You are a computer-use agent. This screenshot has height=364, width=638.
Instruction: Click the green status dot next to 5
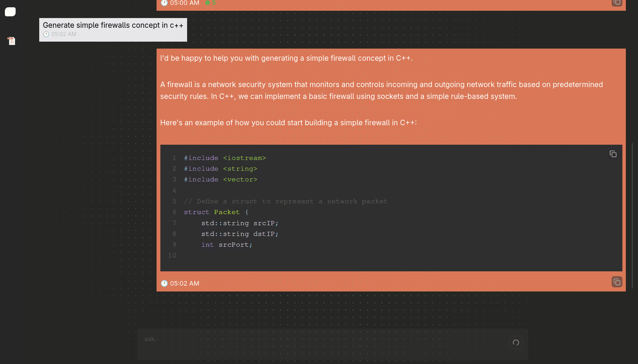pyautogui.click(x=207, y=3)
